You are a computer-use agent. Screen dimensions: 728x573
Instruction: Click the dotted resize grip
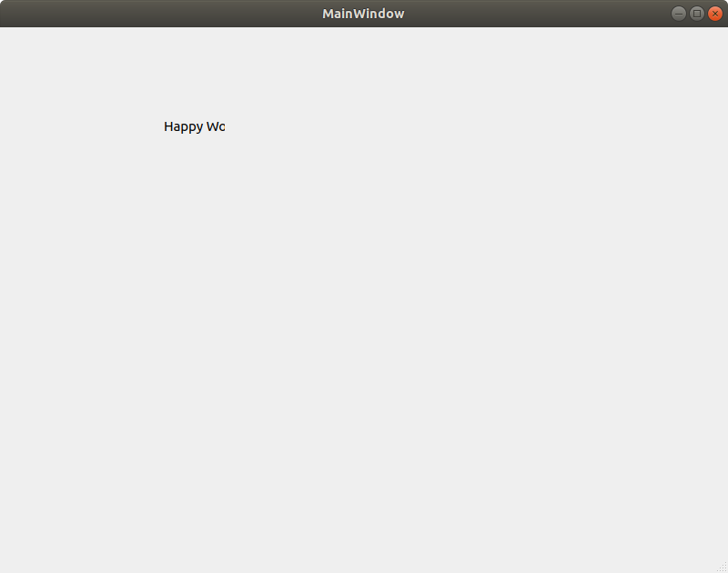722,567
